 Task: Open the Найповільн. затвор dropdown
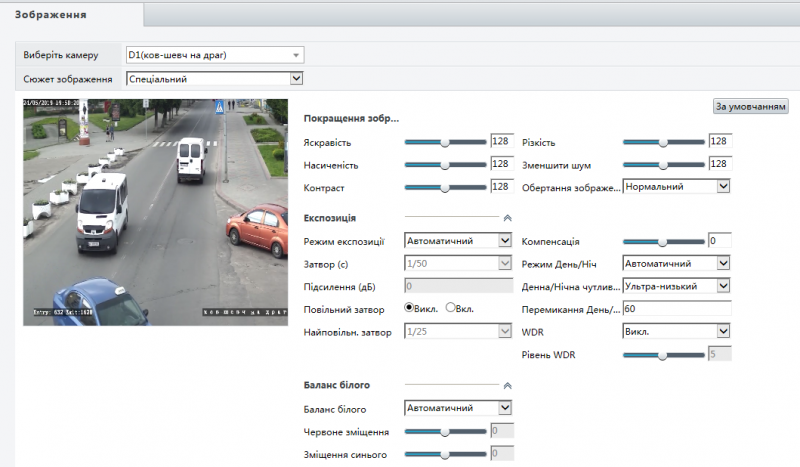pyautogui.click(x=458, y=331)
